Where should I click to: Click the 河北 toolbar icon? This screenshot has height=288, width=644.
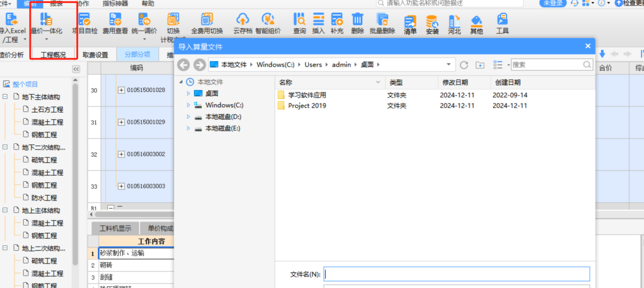pos(454,21)
